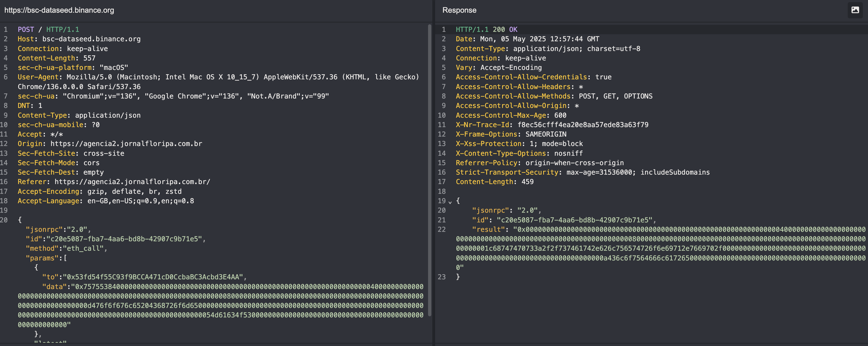868x346 pixels.
Task: Click the request pane vertical scrollbar
Action: click(x=429, y=170)
